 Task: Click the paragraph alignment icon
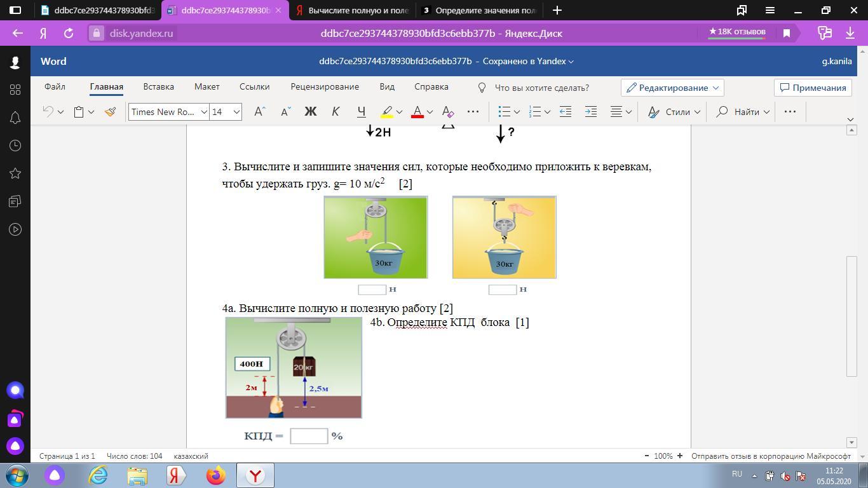[616, 112]
